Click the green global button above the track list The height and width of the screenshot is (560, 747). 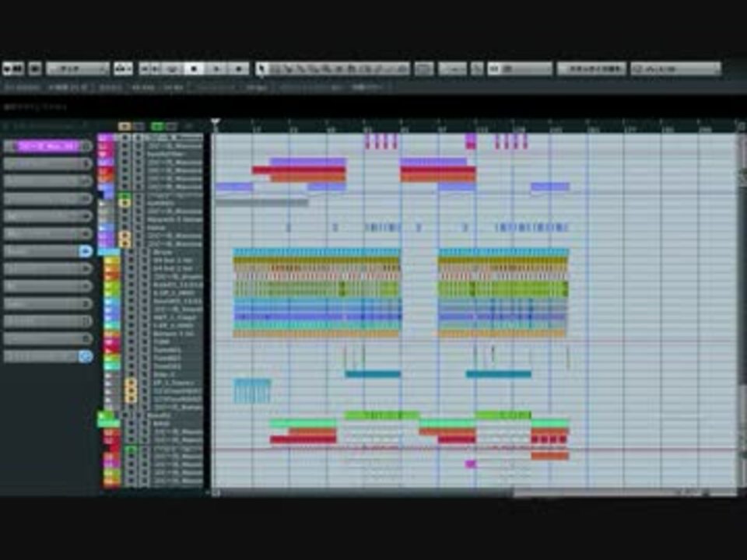click(x=157, y=126)
